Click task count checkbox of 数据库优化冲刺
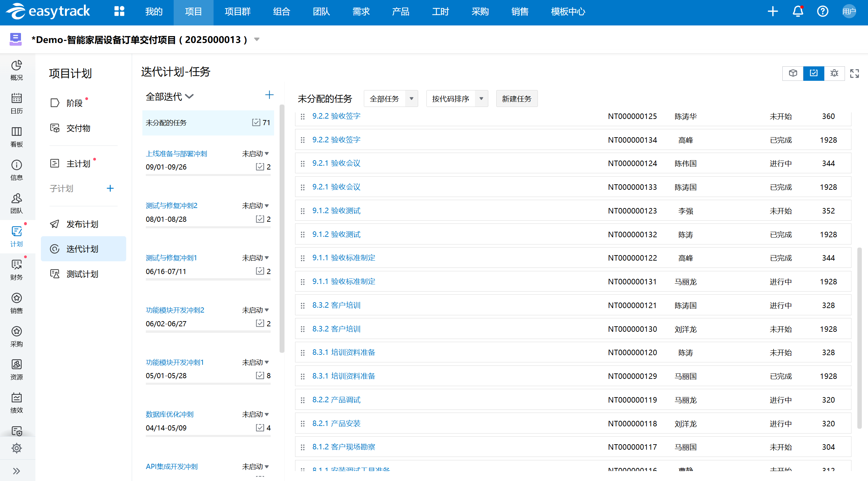Viewport: 868px width, 481px height. click(x=260, y=427)
